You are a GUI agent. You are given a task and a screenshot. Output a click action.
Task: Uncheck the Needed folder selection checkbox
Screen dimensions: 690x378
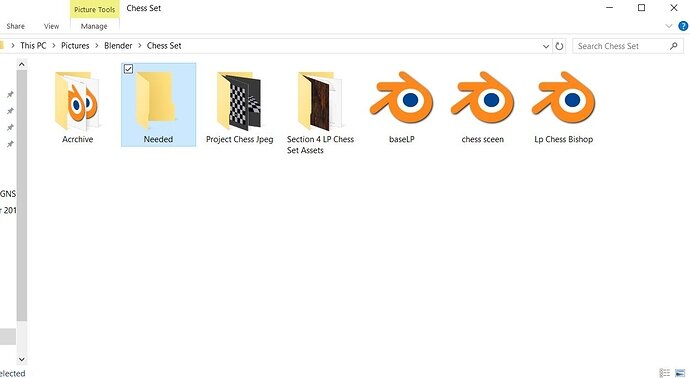[128, 69]
